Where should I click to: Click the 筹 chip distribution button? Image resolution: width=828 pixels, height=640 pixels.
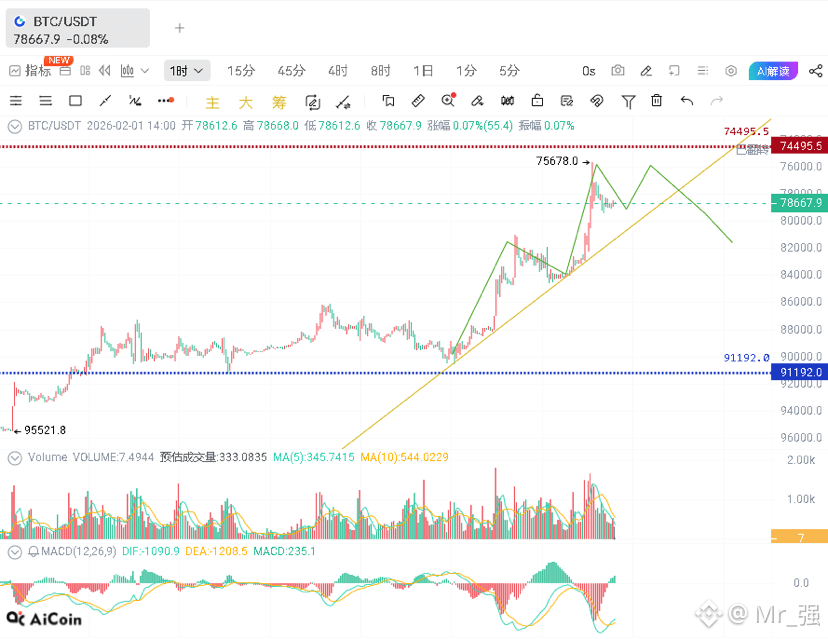click(x=279, y=102)
